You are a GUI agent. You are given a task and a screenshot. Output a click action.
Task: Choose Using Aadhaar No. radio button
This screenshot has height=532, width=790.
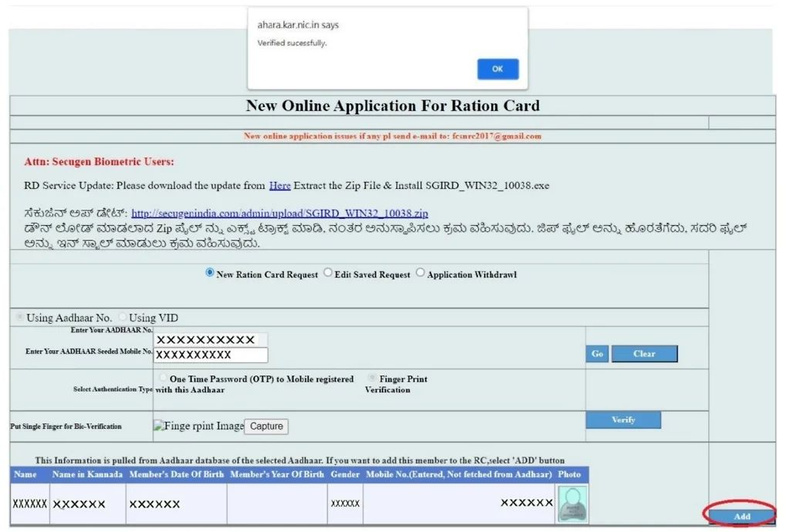(19, 317)
